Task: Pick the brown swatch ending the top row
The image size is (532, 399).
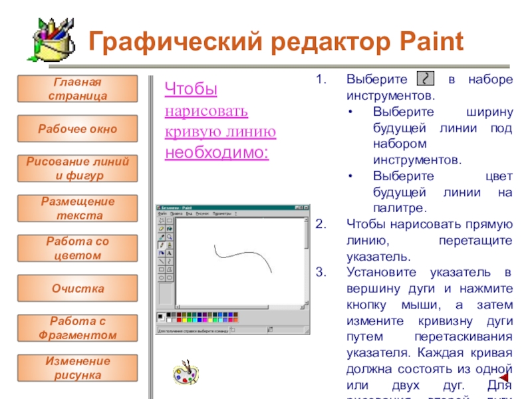Action: tap(235, 315)
